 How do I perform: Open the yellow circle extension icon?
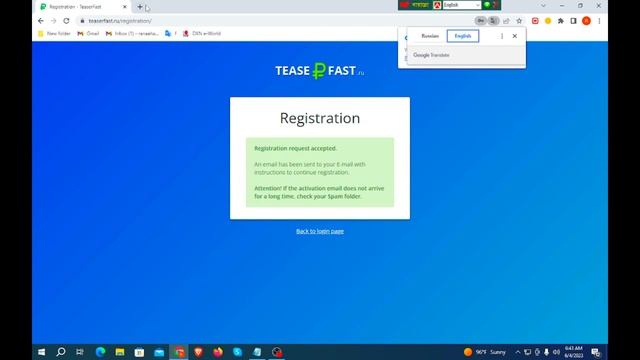[548, 21]
